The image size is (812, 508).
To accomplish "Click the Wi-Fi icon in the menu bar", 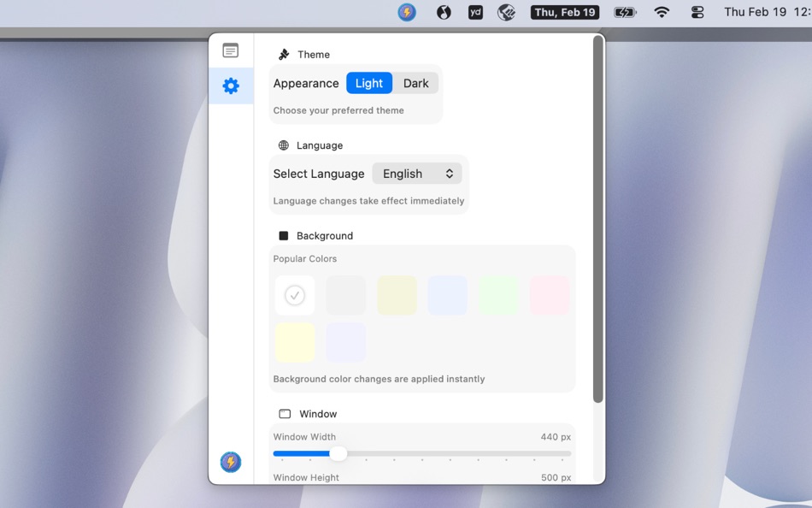I will coord(662,12).
